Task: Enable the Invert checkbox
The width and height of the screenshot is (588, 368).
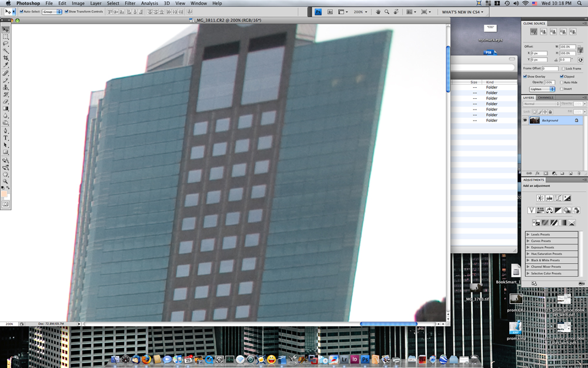Action: 562,89
